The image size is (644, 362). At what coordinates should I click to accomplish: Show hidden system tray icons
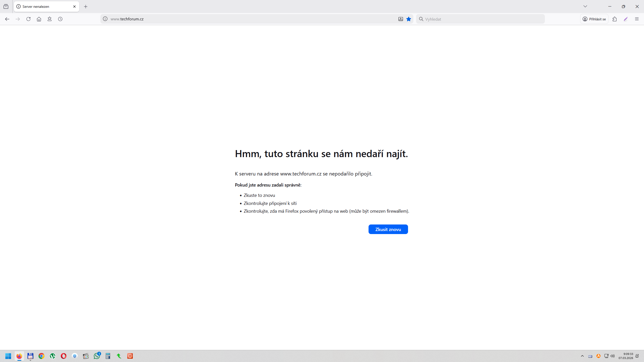pyautogui.click(x=582, y=356)
